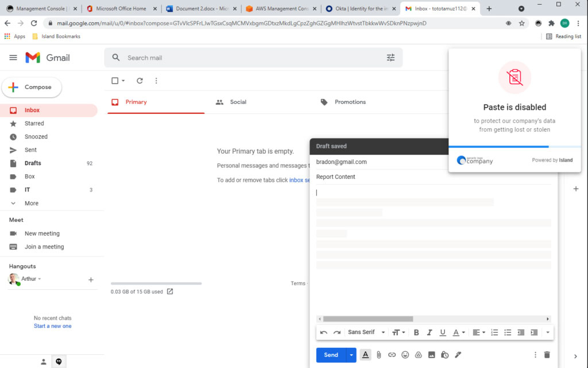
Task: Refresh the inbox
Action: click(x=140, y=81)
